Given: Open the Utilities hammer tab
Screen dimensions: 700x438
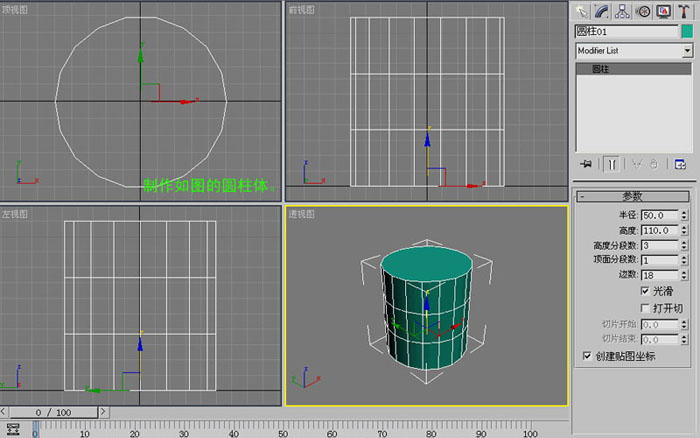Looking at the screenshot, I should (684, 12).
